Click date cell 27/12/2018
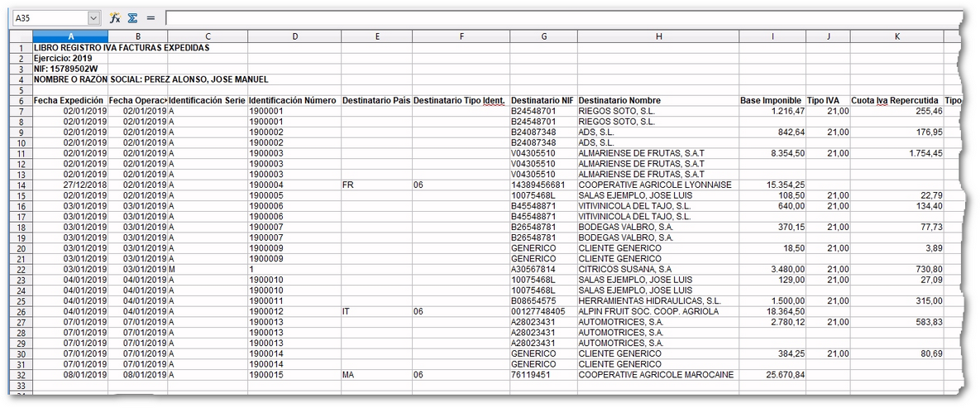This screenshot has height=408, width=980. click(70, 185)
